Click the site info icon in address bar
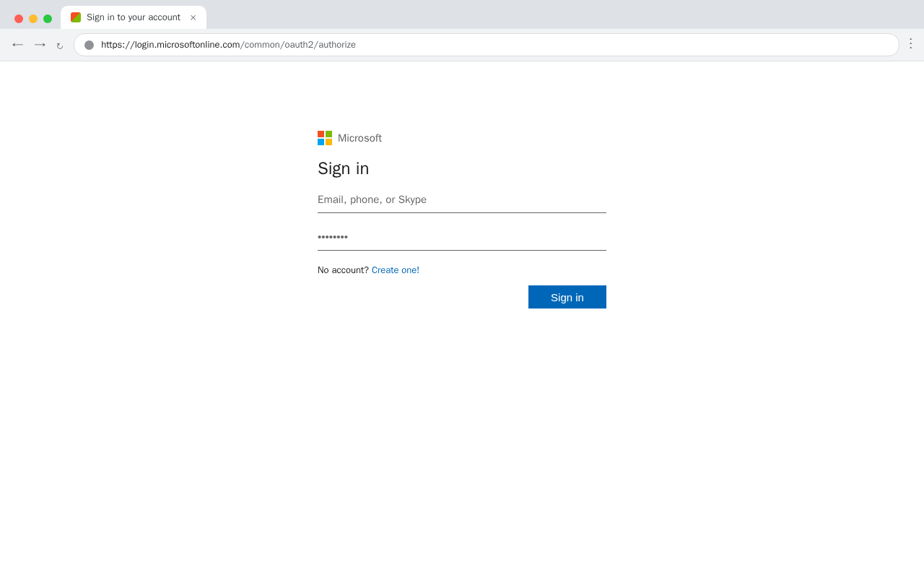This screenshot has width=924, height=578. (x=90, y=45)
